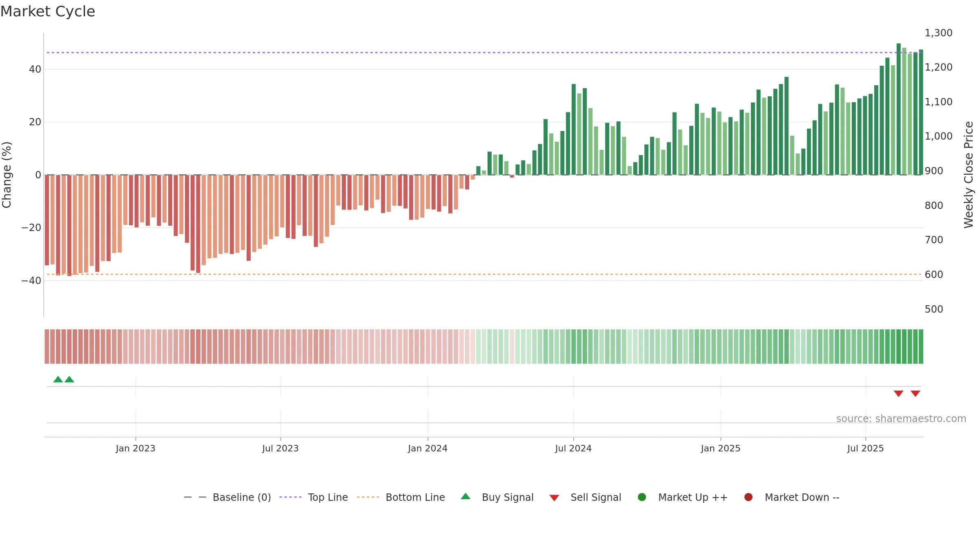
Task: Click the Jul 2023 axis label
Action: pyautogui.click(x=281, y=449)
